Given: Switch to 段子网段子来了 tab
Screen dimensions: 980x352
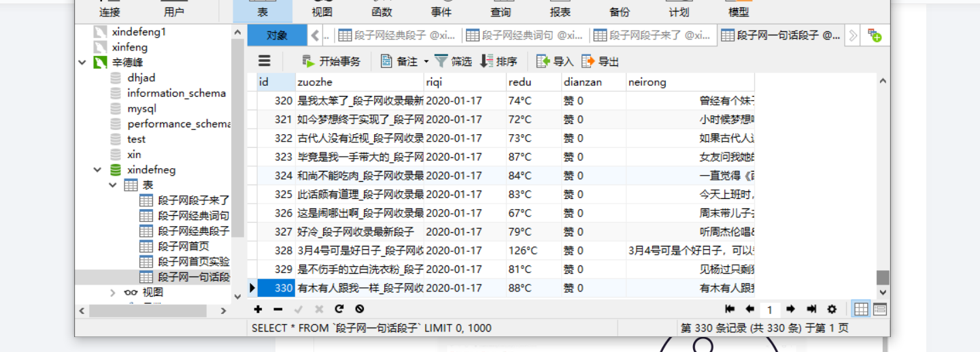Looking at the screenshot, I should coord(653,35).
